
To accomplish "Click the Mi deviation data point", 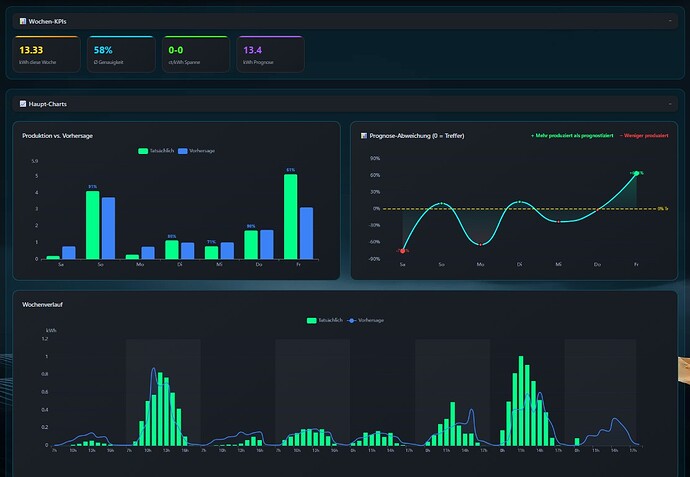I will pyautogui.click(x=558, y=222).
